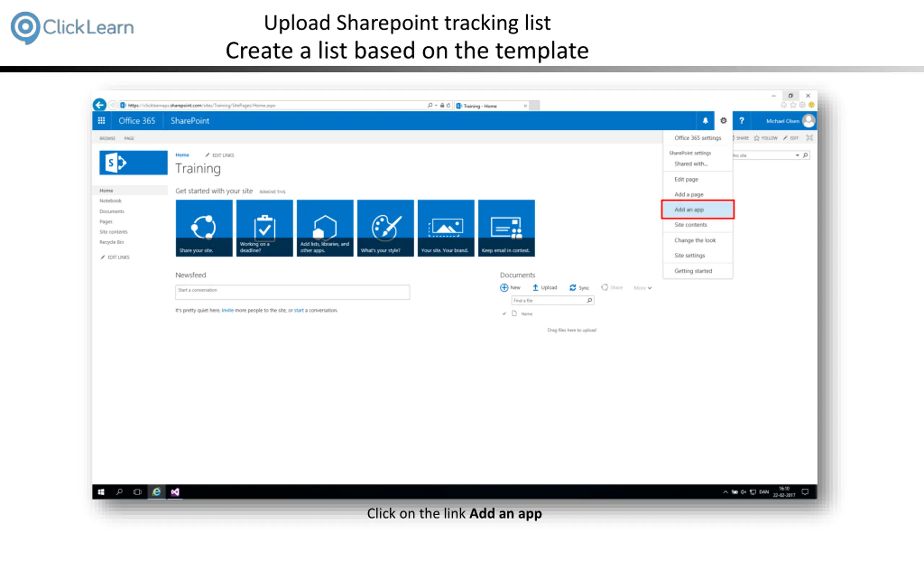Viewport: 924px width, 561px height.
Task: Open the 'Your site. Your brand.' tile
Action: (446, 228)
